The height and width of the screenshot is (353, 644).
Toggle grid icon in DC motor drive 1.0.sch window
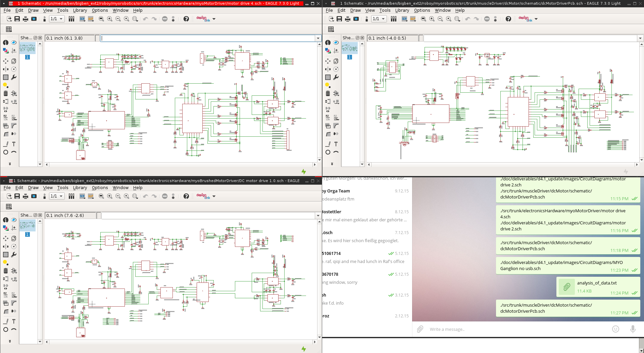click(x=9, y=207)
